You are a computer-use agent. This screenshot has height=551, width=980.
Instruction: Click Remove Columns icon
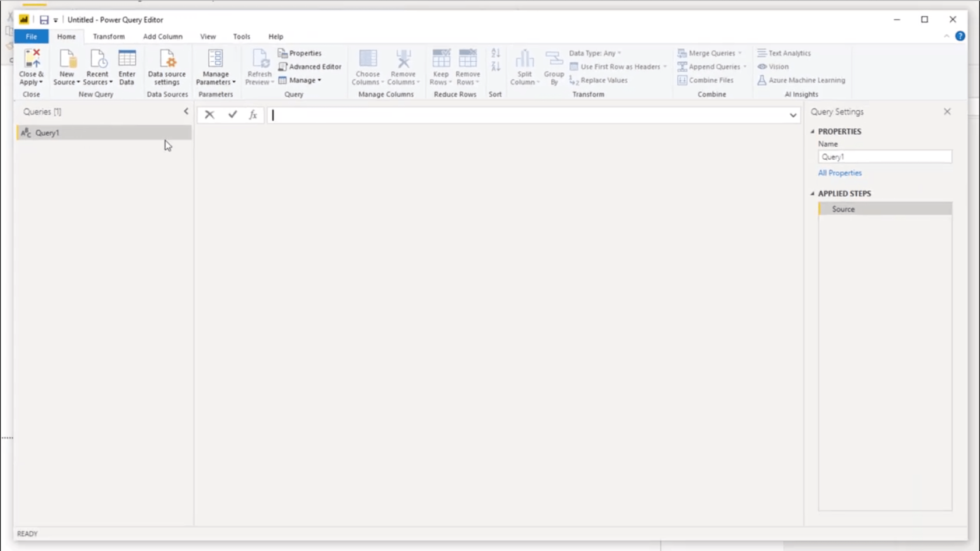pyautogui.click(x=403, y=58)
